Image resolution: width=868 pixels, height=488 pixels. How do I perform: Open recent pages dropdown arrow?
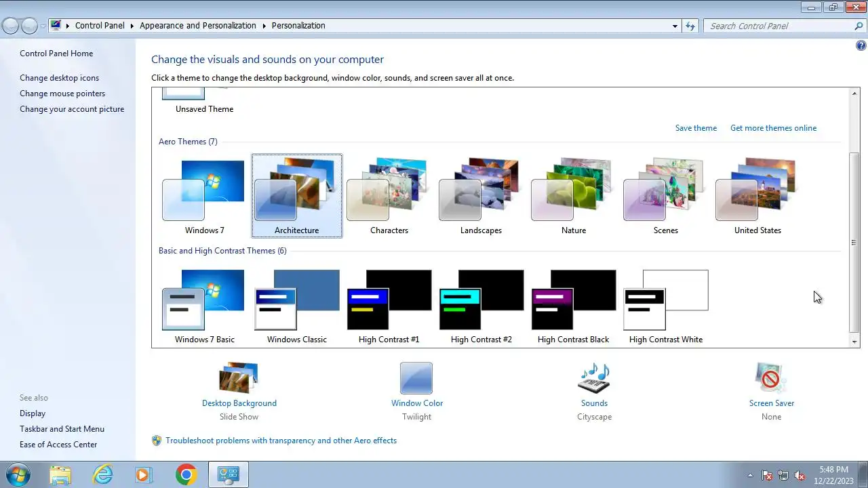[x=43, y=26]
